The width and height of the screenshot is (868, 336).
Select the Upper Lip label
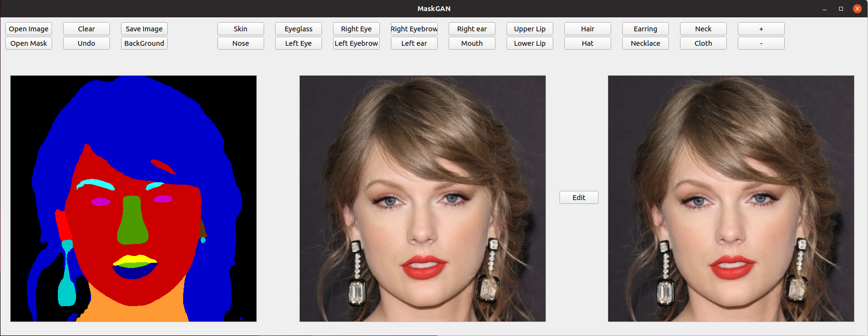coord(530,29)
